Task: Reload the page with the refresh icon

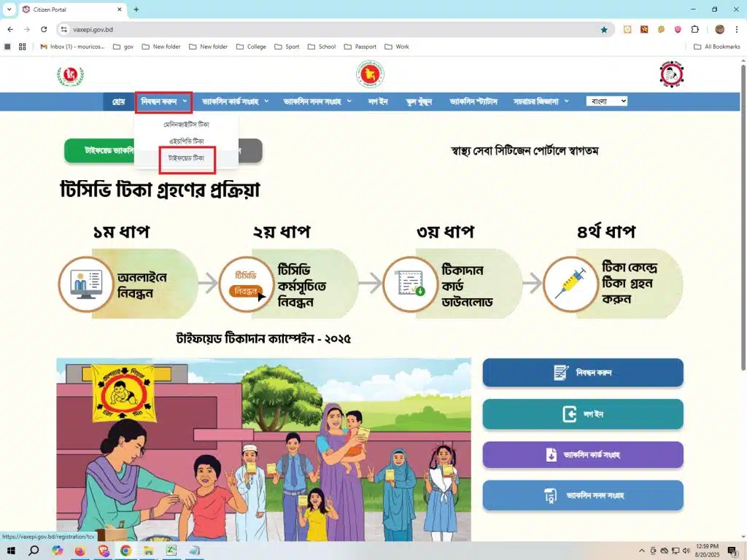Action: (44, 30)
